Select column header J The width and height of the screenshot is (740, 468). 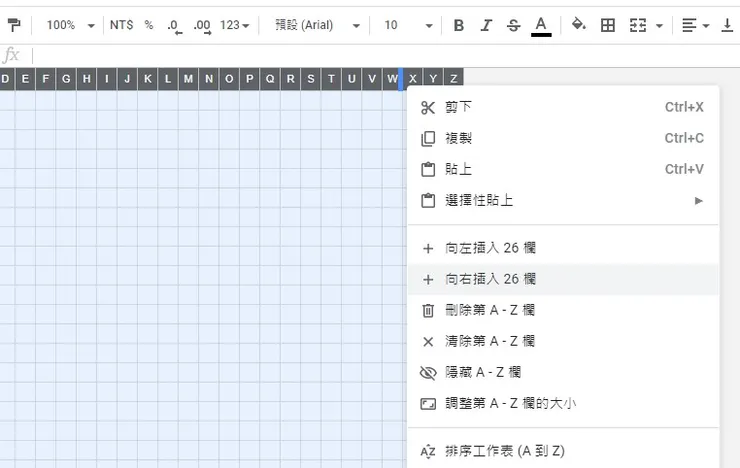tap(127, 79)
